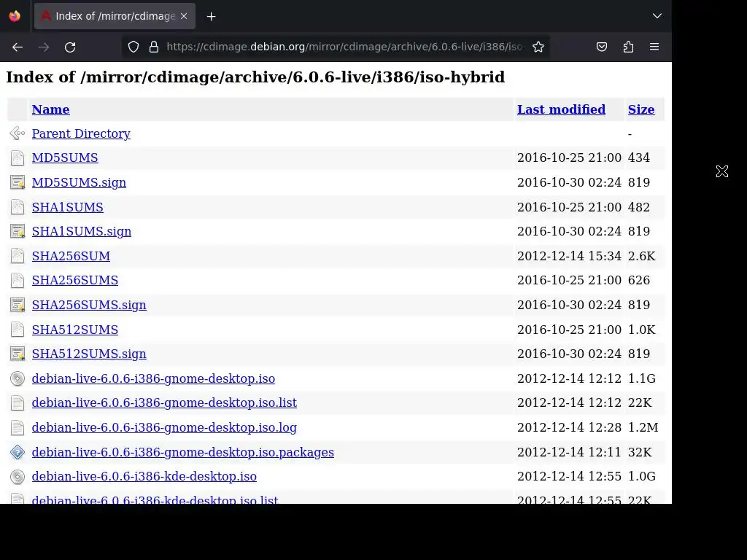This screenshot has height=560, width=747.
Task: Click the forward navigation arrow
Action: click(44, 47)
